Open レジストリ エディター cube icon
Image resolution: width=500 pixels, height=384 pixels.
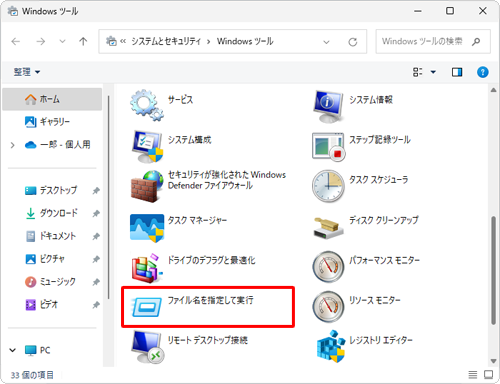click(331, 346)
